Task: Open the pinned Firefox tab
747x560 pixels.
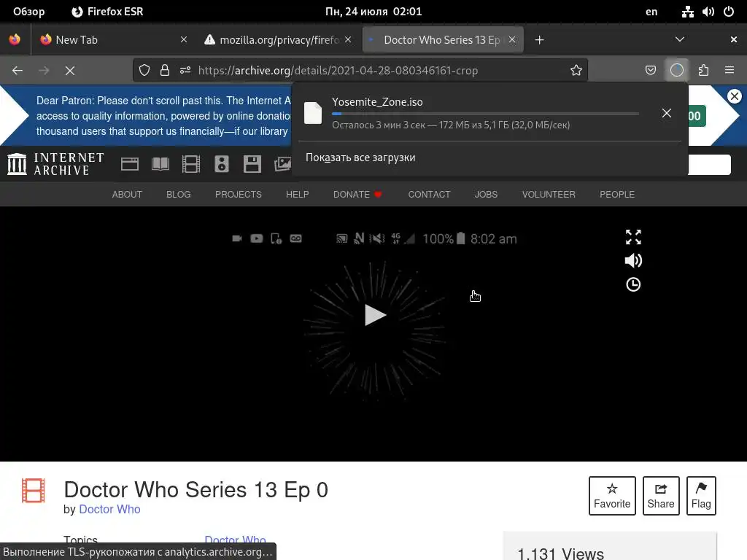Action: 15,39
